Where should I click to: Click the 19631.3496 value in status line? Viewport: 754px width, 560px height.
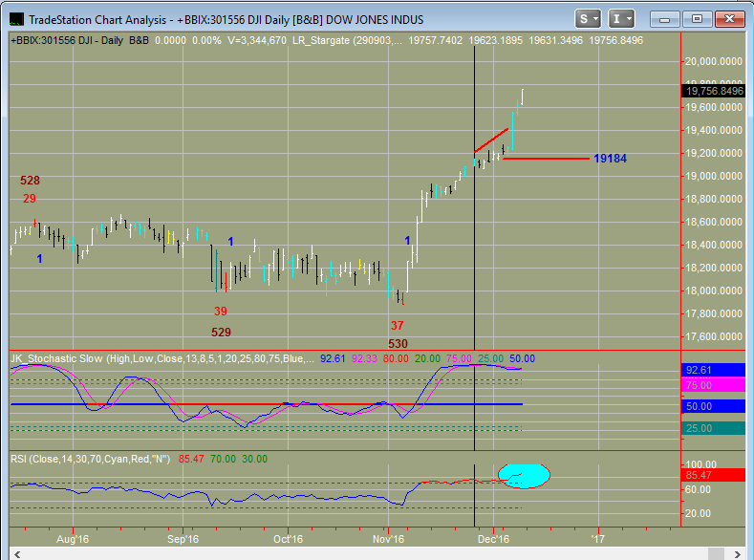point(555,40)
